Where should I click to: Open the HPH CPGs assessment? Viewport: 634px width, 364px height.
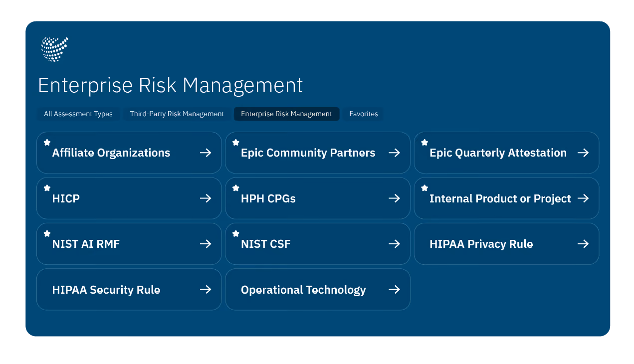point(318,198)
